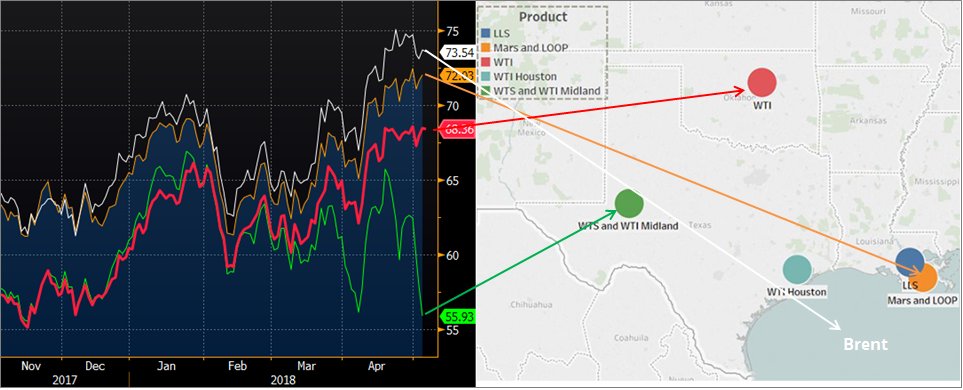Image resolution: width=963 pixels, height=390 pixels.
Task: Select the green WTS and WTI Midland map circle
Action: pos(629,204)
